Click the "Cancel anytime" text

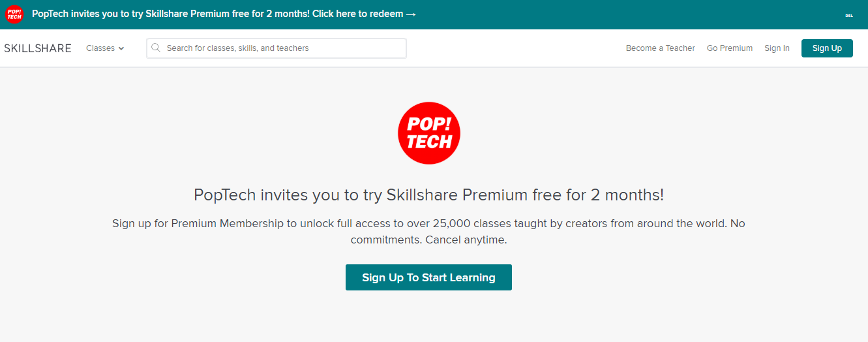(x=466, y=240)
